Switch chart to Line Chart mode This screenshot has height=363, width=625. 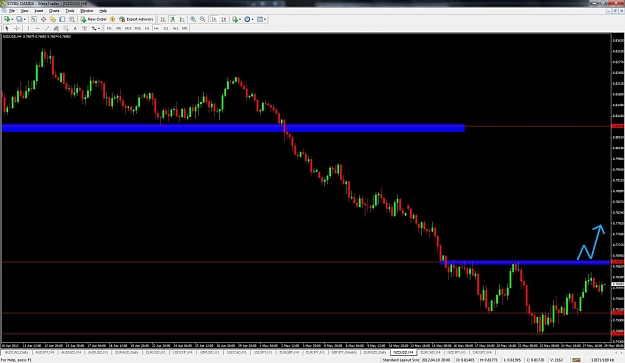pyautogui.click(x=182, y=19)
